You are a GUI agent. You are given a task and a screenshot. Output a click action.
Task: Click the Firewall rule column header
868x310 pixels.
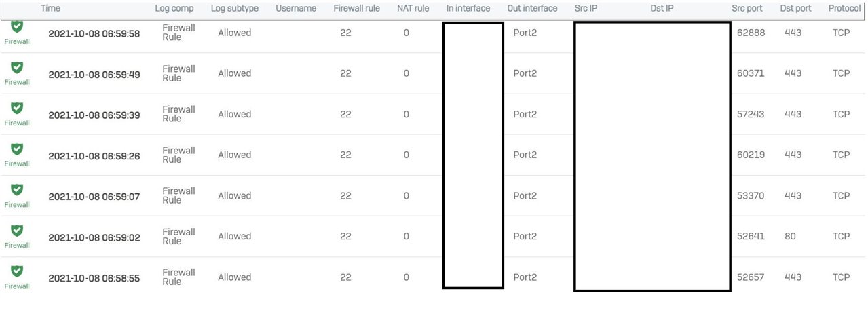pyautogui.click(x=357, y=8)
